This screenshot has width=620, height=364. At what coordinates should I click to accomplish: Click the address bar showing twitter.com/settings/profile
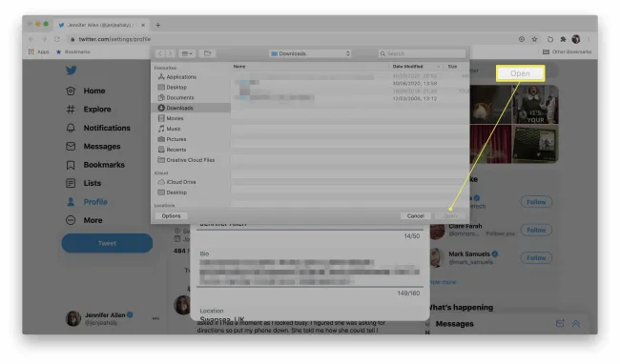click(x=293, y=39)
